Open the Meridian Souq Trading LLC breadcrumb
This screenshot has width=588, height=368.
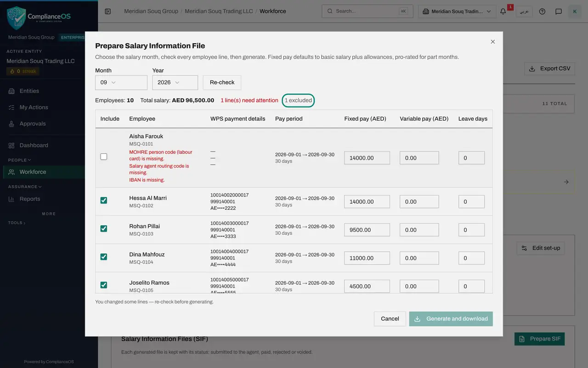point(219,11)
